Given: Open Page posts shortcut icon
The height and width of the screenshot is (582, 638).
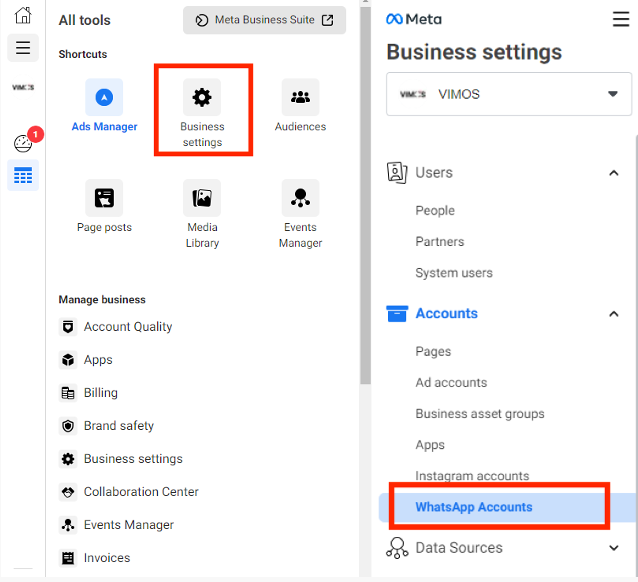Looking at the screenshot, I should (x=104, y=198).
